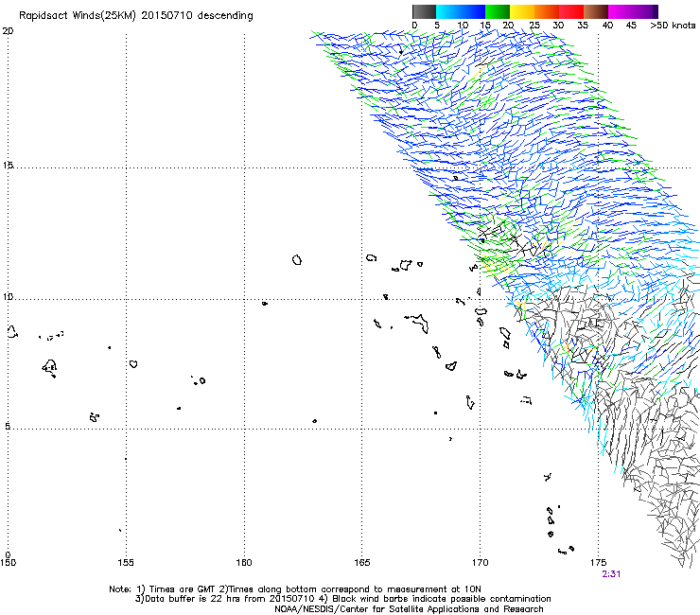This screenshot has height=615, width=700.
Task: Click the 155 longitude axis label
Action: (x=126, y=563)
